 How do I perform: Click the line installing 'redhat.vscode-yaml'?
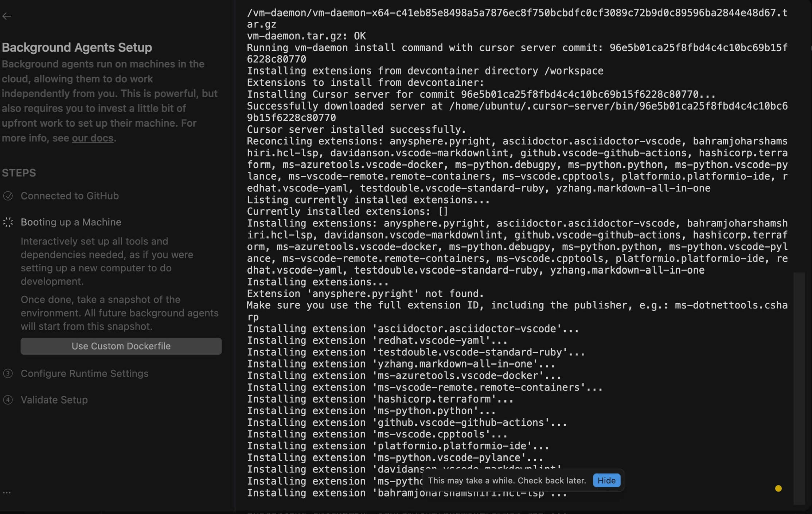tap(377, 340)
